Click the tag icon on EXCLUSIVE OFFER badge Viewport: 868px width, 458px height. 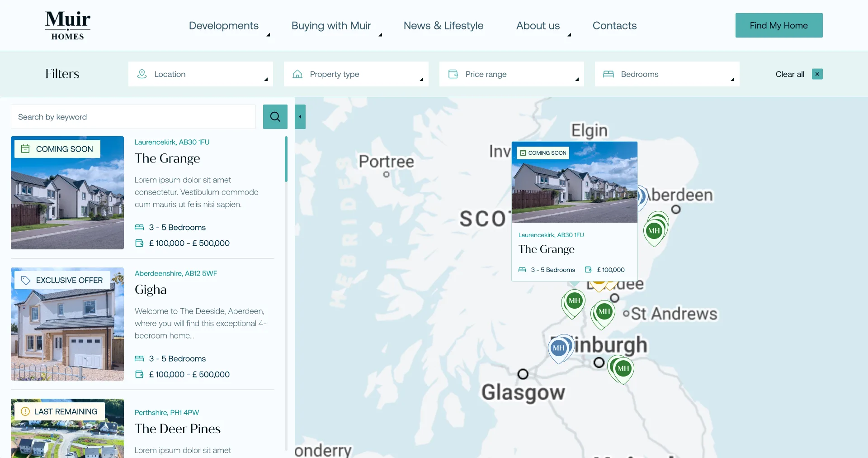(26, 280)
